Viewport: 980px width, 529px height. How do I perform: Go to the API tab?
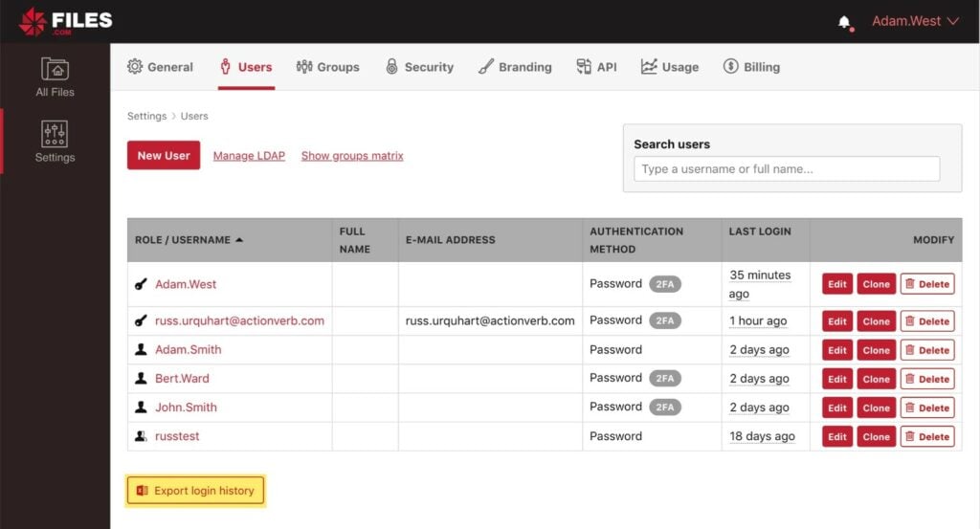pyautogui.click(x=596, y=67)
